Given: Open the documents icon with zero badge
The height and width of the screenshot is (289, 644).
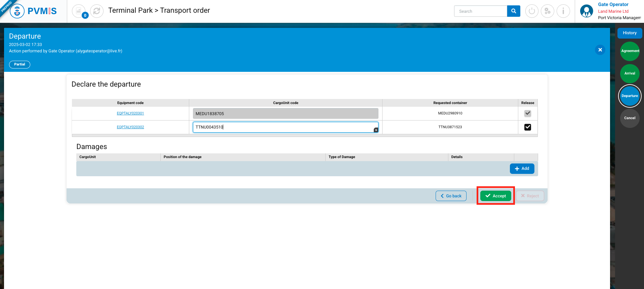Looking at the screenshot, I should (79, 11).
